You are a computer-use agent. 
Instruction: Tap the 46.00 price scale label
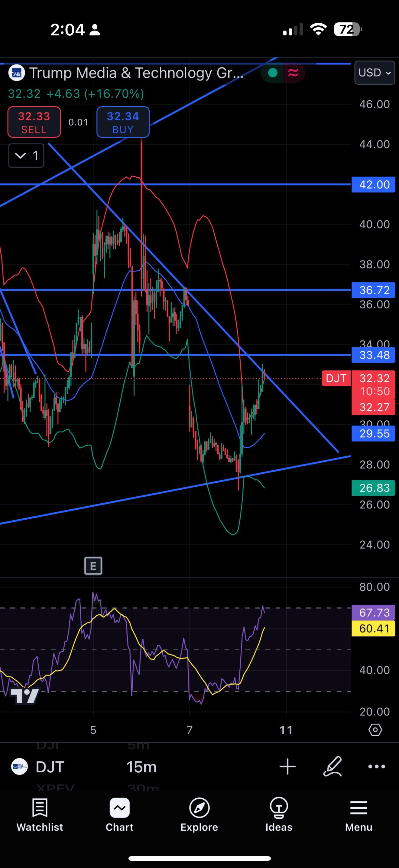tap(375, 104)
